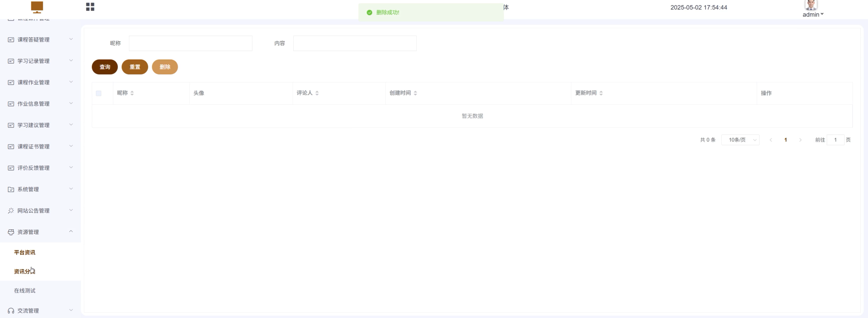This screenshot has width=868, height=318.
Task: Expand the 课程答疑管理 chevron
Action: point(71,39)
